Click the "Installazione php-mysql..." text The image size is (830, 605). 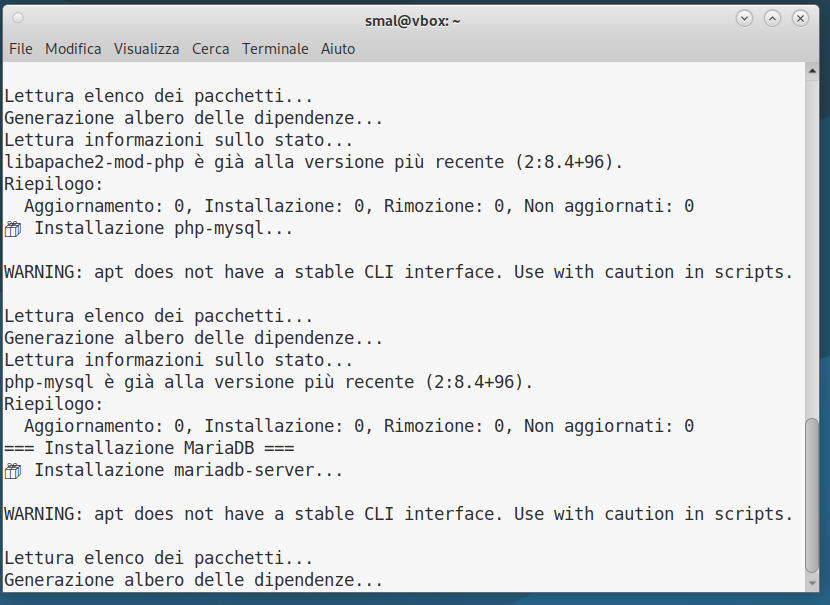(x=164, y=228)
